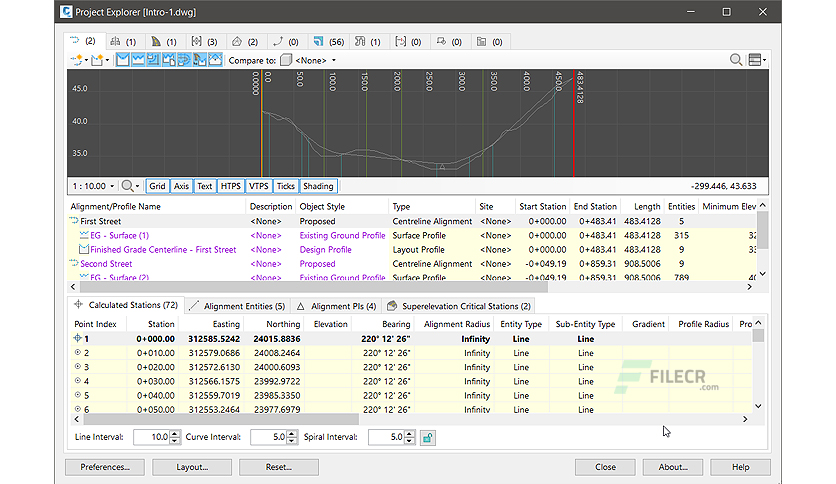Toggle the Ticks display button
836x484 pixels.
coord(285,186)
